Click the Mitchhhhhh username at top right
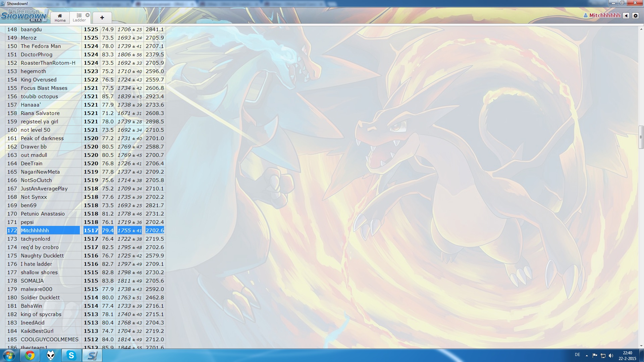 (x=604, y=15)
